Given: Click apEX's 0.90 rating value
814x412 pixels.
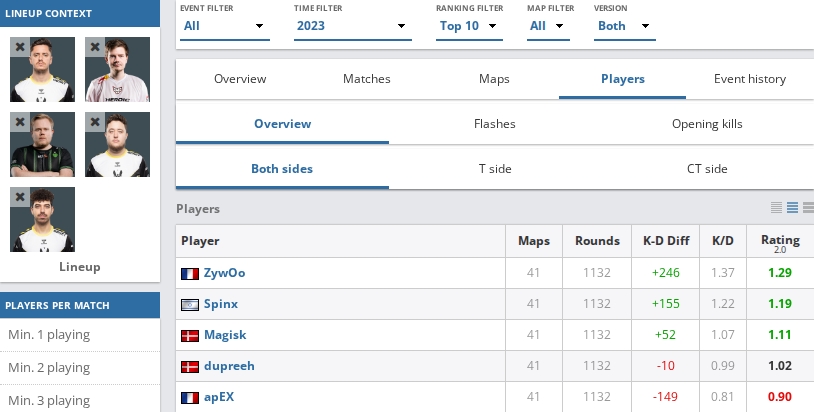Looking at the screenshot, I should (x=780, y=397).
